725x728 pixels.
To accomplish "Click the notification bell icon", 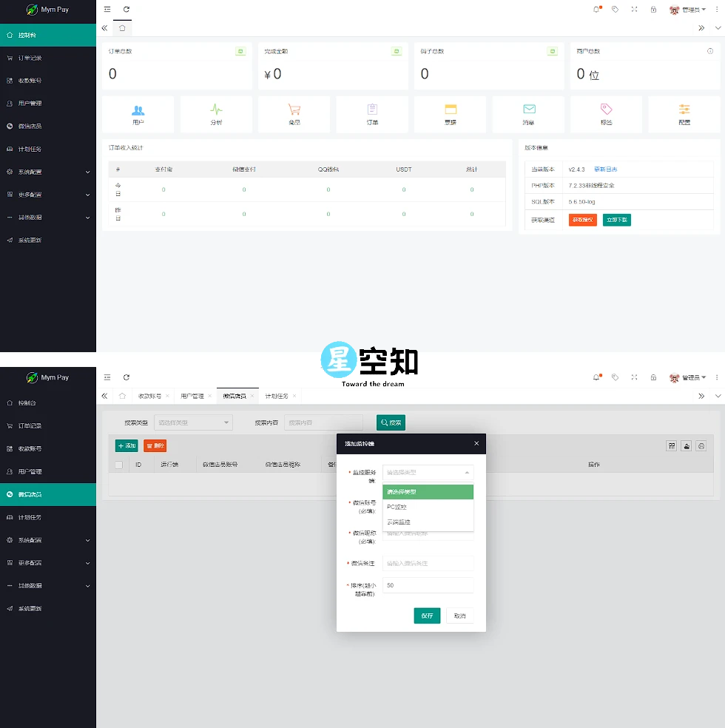I will click(596, 10).
